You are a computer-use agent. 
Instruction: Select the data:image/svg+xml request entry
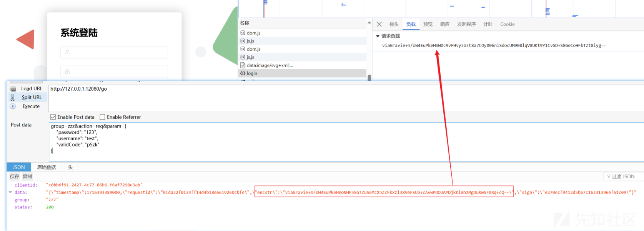(270, 65)
